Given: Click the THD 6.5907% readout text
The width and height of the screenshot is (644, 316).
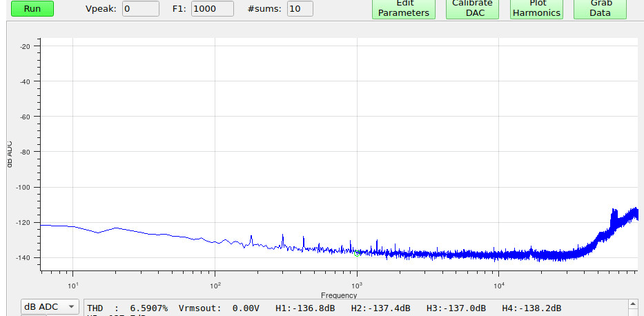Looking at the screenshot, I should [x=127, y=308].
